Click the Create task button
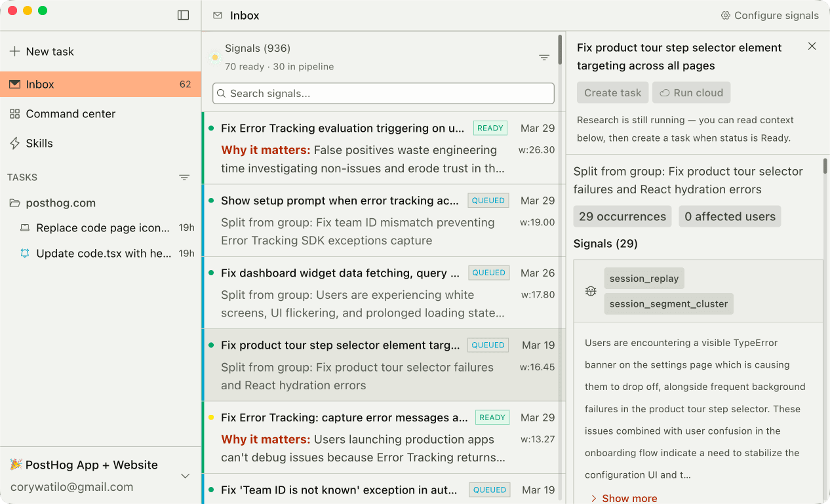 point(613,92)
